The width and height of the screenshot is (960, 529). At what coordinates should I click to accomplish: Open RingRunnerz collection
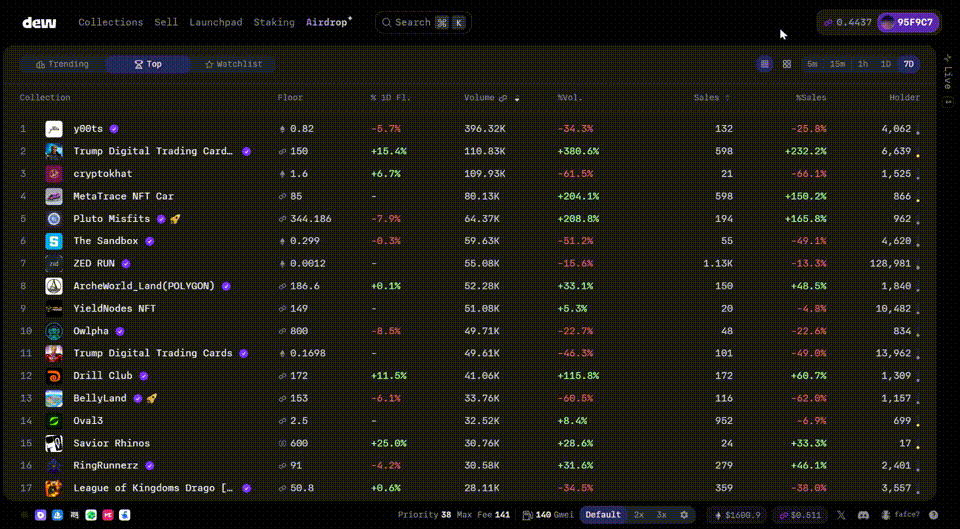tap(105, 465)
